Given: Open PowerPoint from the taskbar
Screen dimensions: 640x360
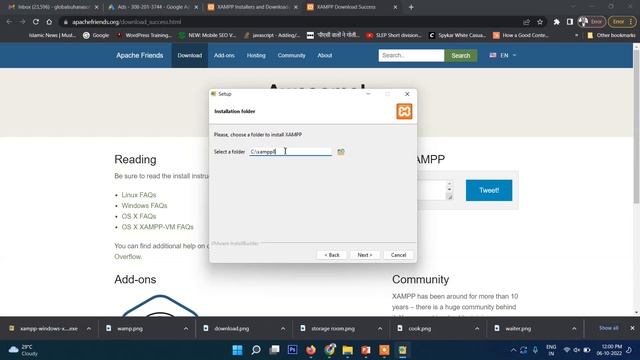Looking at the screenshot, I should pyautogui.click(x=366, y=350).
